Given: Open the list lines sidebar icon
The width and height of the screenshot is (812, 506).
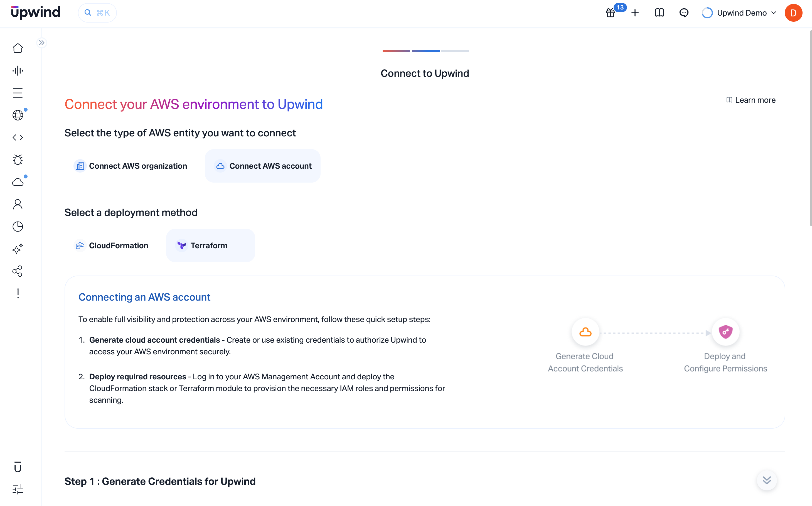Looking at the screenshot, I should [x=18, y=93].
